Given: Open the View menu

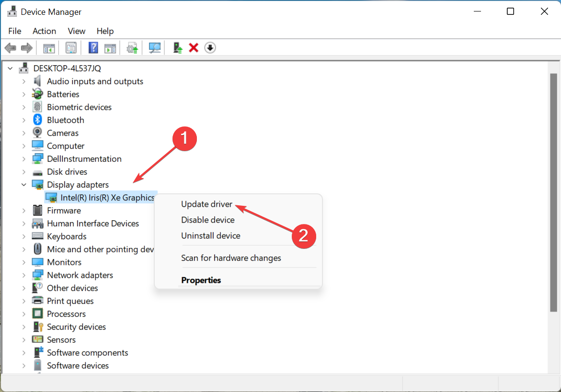Looking at the screenshot, I should [x=76, y=31].
